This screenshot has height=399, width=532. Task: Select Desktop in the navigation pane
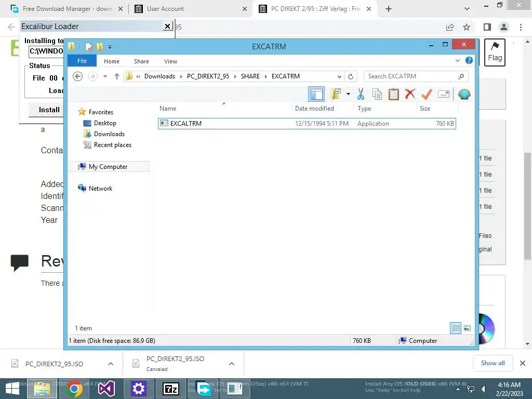[105, 123]
